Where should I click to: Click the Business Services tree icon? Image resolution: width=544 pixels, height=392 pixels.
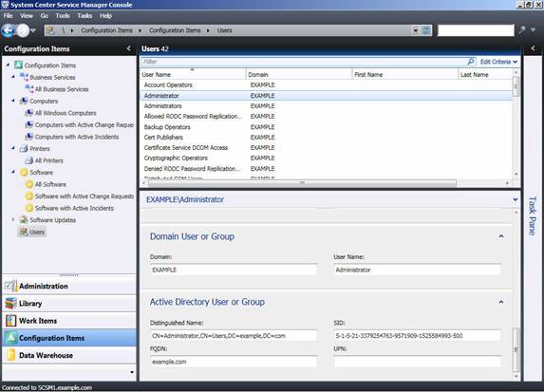pyautogui.click(x=24, y=77)
